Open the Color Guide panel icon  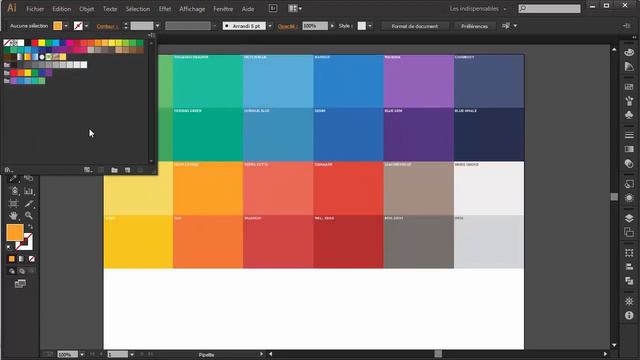(629, 67)
